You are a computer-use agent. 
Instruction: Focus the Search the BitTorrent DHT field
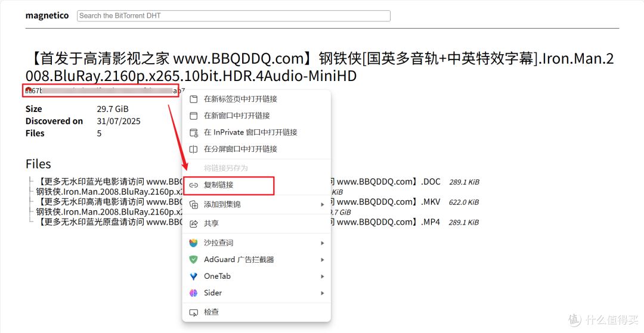pos(234,15)
